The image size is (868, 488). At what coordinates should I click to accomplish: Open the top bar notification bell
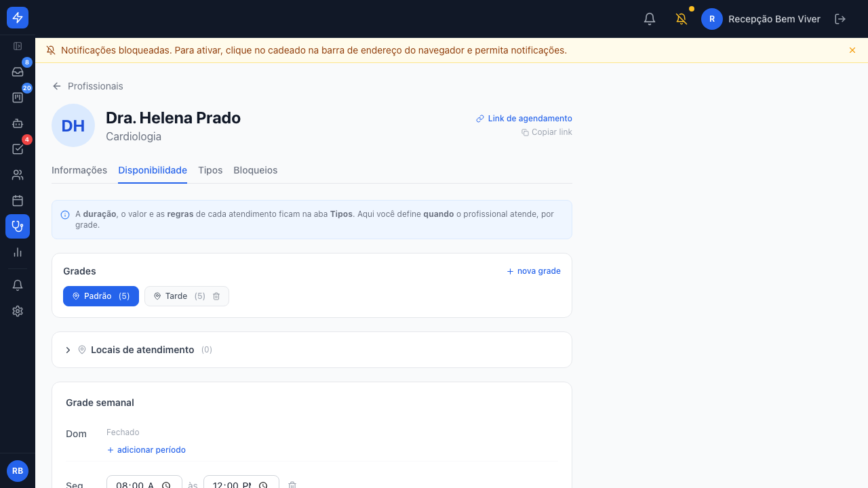tap(650, 19)
